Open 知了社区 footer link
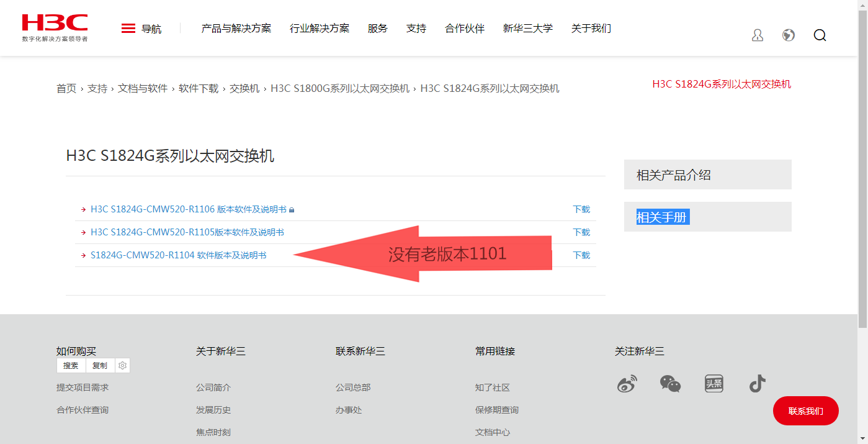Viewport: 868px width, 444px height. pyautogui.click(x=493, y=387)
